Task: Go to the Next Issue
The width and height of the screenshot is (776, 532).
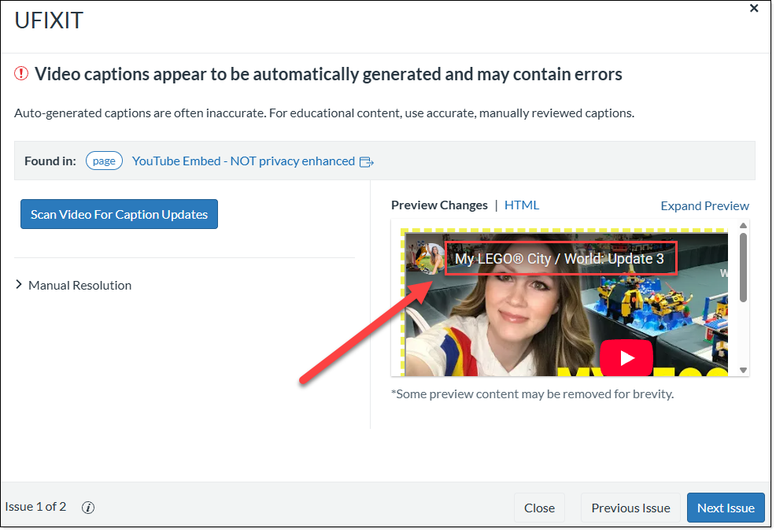Action: pyautogui.click(x=725, y=508)
